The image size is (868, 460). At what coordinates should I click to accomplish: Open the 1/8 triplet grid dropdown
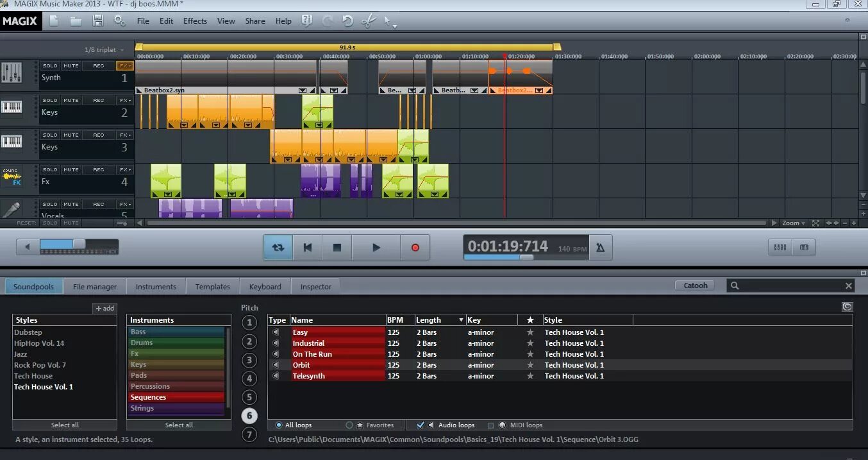(x=104, y=49)
